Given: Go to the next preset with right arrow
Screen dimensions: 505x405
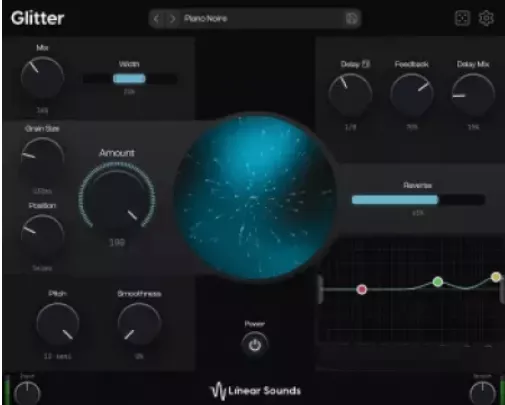Looking at the screenshot, I should 172,19.
